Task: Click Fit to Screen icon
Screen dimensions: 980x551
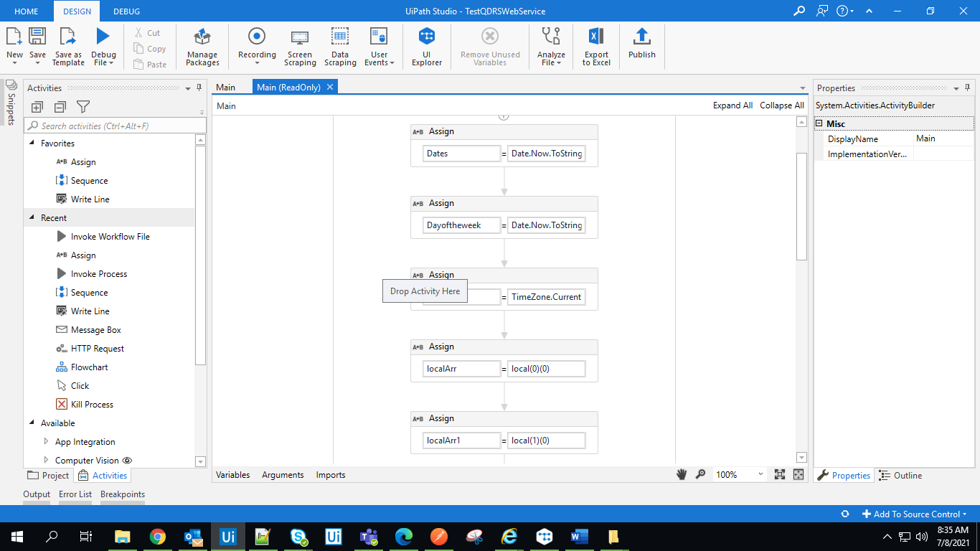Action: [x=780, y=474]
